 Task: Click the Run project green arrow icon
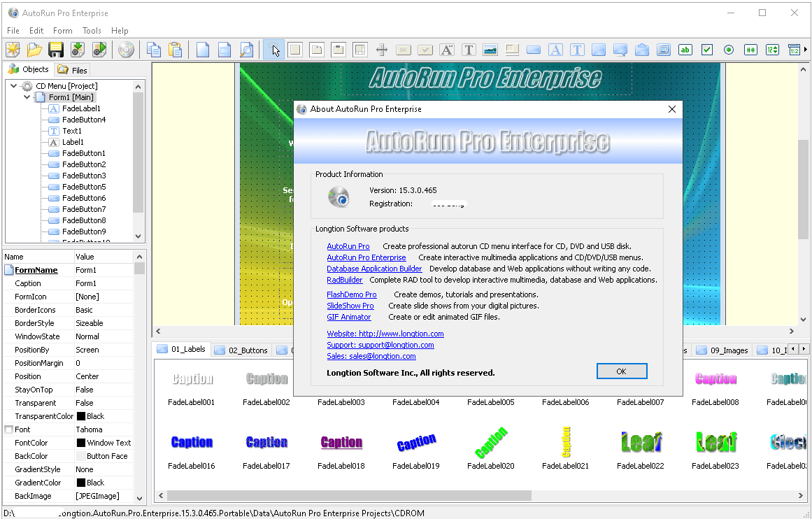[99, 50]
